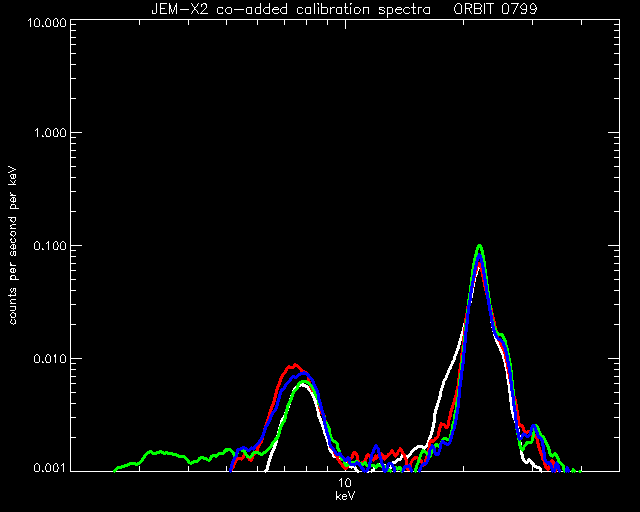Click the green curve's highest peak
Viewport: 640px width, 512px height.
(480, 246)
